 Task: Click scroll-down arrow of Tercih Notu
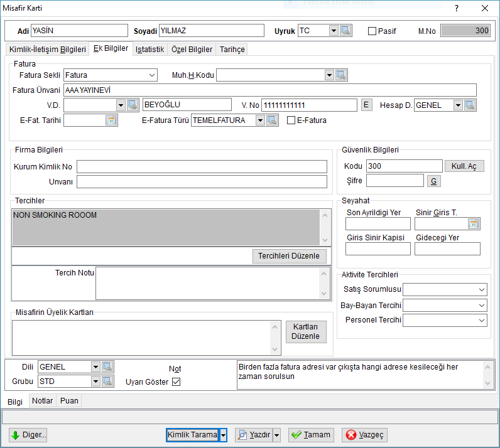pyautogui.click(x=323, y=293)
